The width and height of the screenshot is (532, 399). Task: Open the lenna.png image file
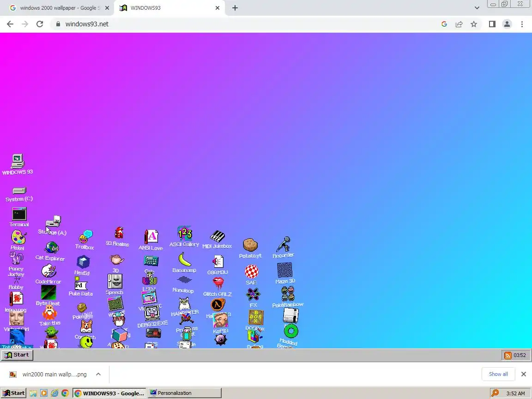tap(16, 299)
